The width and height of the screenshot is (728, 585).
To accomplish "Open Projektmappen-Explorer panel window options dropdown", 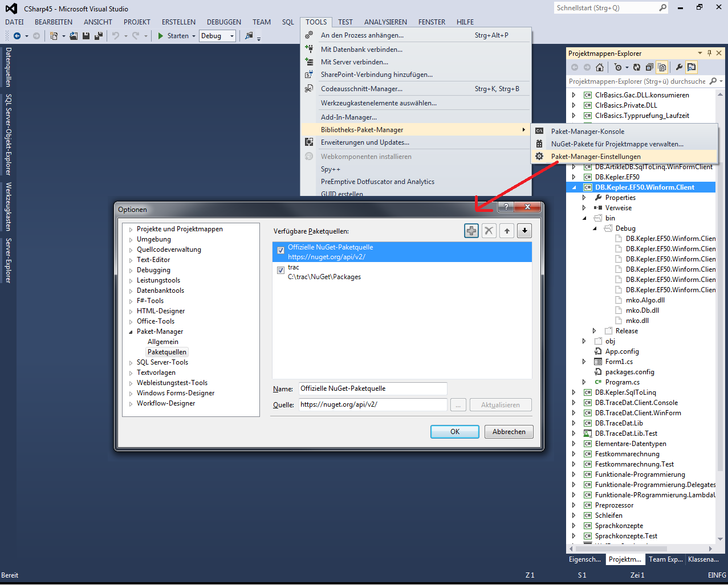I will (x=700, y=53).
